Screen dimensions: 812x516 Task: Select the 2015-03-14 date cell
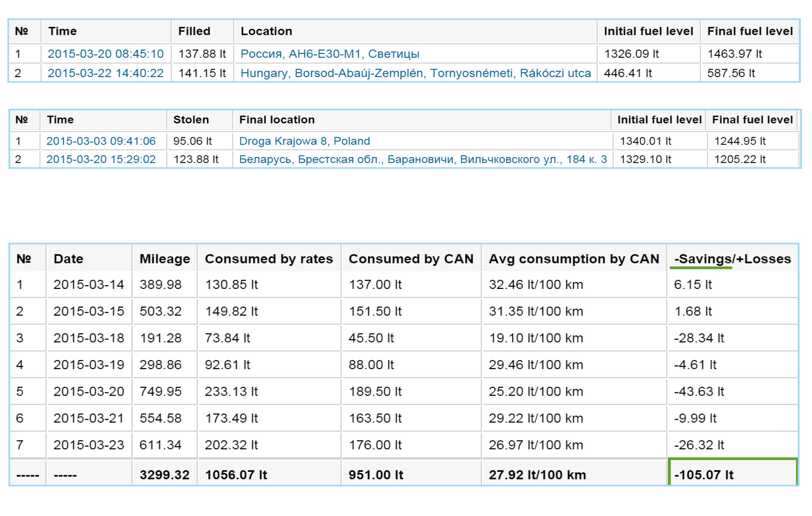pos(88,285)
